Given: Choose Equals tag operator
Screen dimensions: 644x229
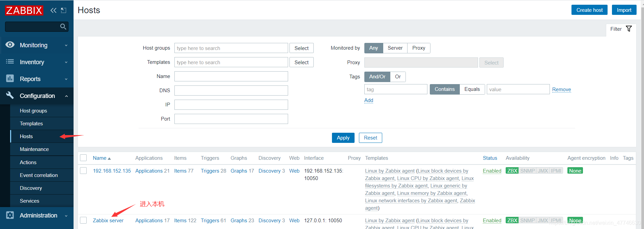Looking at the screenshot, I should click(x=472, y=89).
